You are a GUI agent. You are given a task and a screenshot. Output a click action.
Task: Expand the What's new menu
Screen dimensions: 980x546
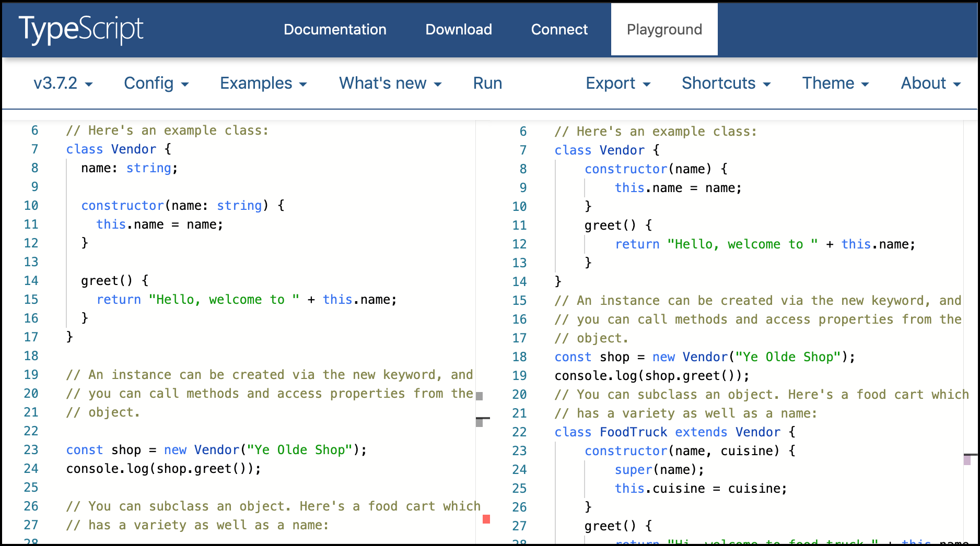[x=390, y=83]
